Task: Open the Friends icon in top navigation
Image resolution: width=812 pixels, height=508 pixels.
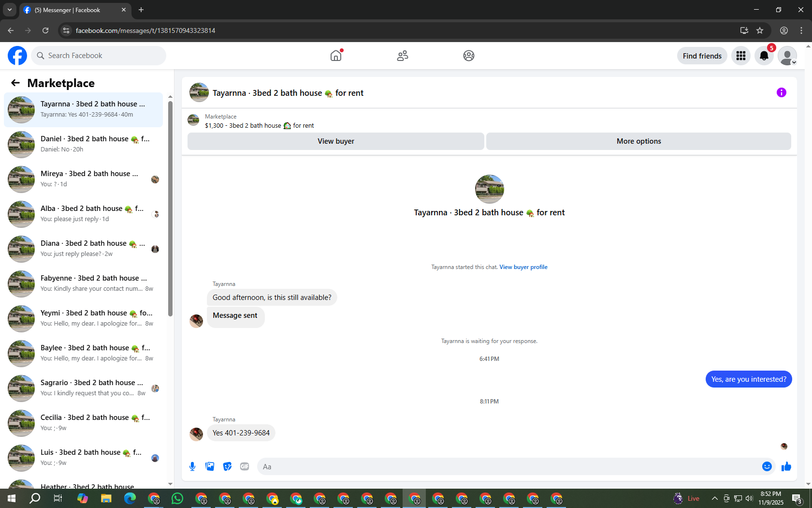Action: coord(403,56)
